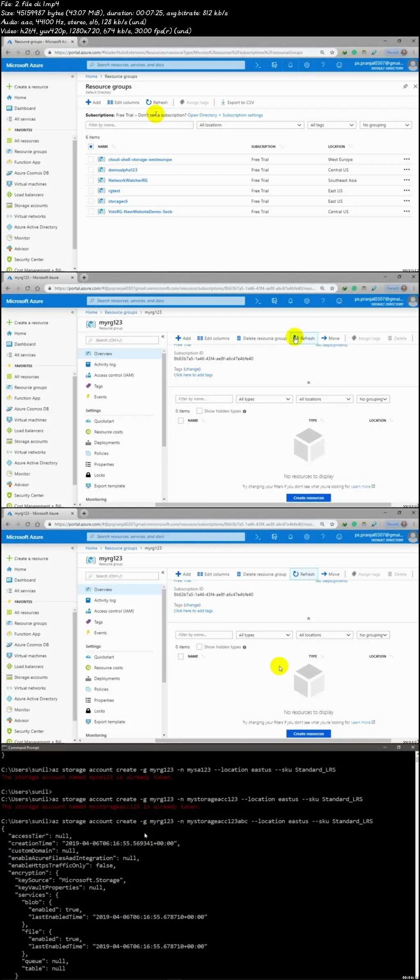The width and height of the screenshot is (420, 980).
Task: Open notifications bell in top frame Azure header
Action: click(x=290, y=65)
